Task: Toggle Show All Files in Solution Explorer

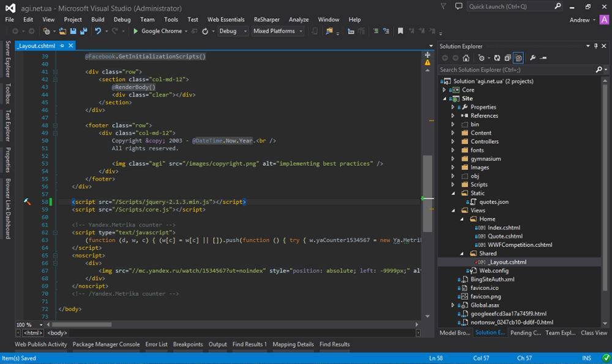Action: (518, 58)
